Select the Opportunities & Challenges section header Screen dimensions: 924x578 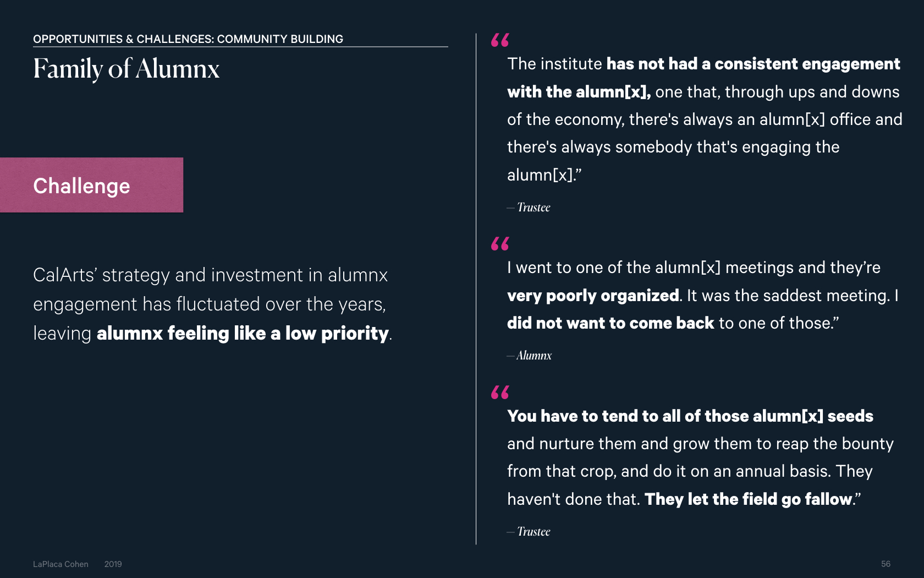click(x=188, y=39)
